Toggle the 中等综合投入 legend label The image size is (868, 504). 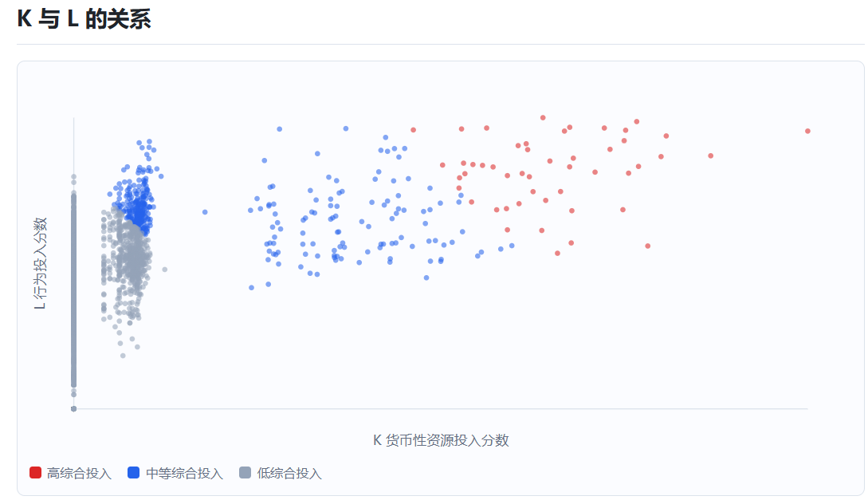click(184, 474)
